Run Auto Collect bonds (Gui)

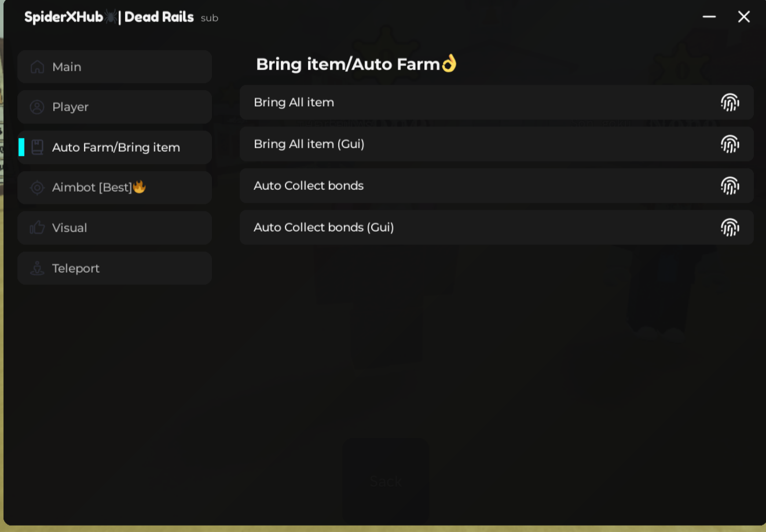(324, 228)
